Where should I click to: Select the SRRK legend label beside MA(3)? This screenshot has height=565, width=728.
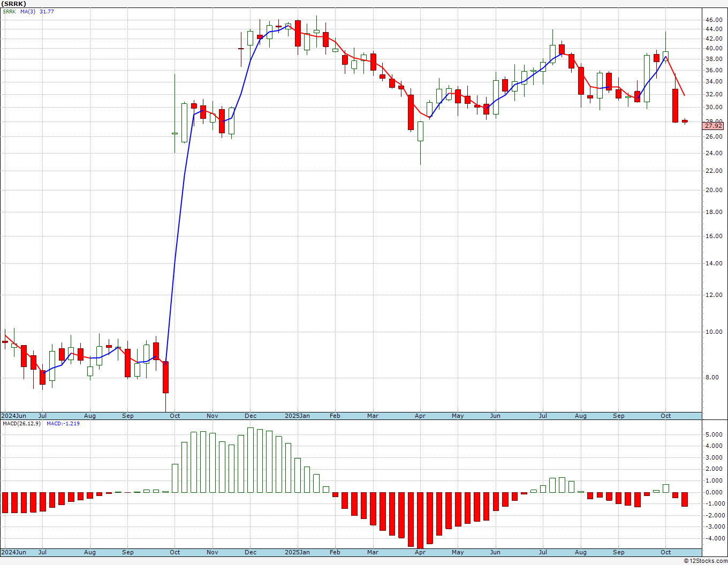[x=9, y=11]
